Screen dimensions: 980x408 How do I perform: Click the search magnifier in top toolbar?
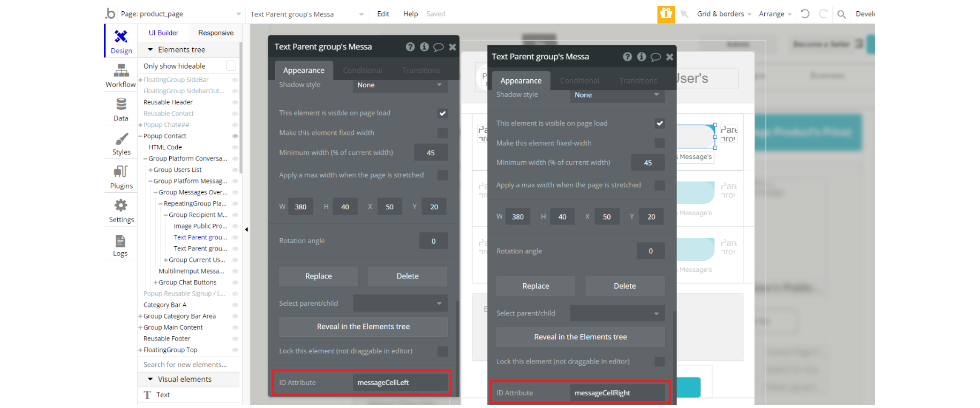841,14
